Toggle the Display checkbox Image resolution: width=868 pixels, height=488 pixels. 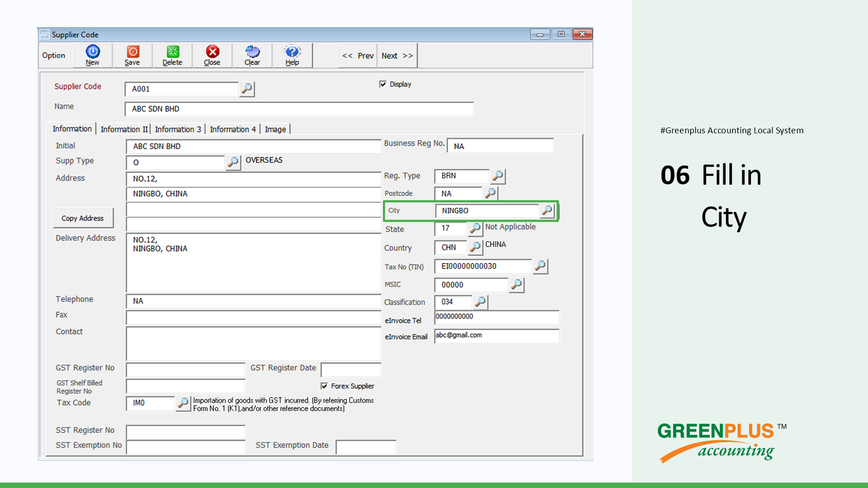(x=383, y=84)
